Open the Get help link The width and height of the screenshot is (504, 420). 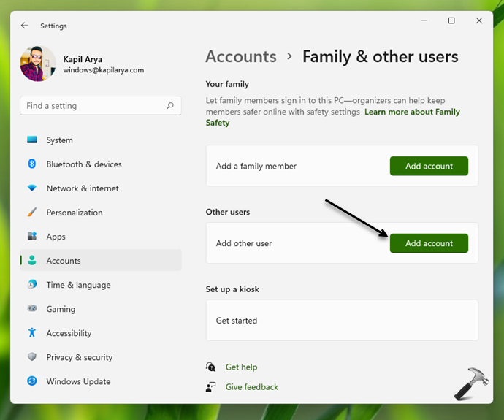(x=241, y=367)
